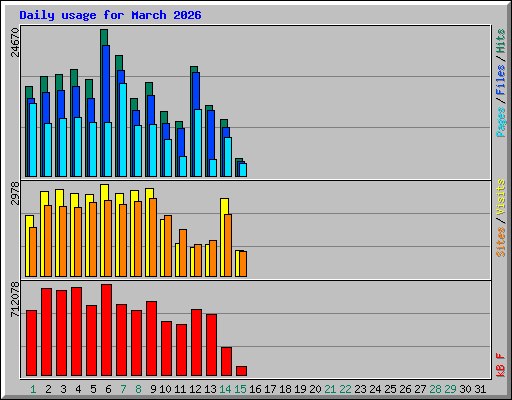Viewport: 512px width, 400px height.
Task: Select day label 13 on the x-axis
Action: 210,389
